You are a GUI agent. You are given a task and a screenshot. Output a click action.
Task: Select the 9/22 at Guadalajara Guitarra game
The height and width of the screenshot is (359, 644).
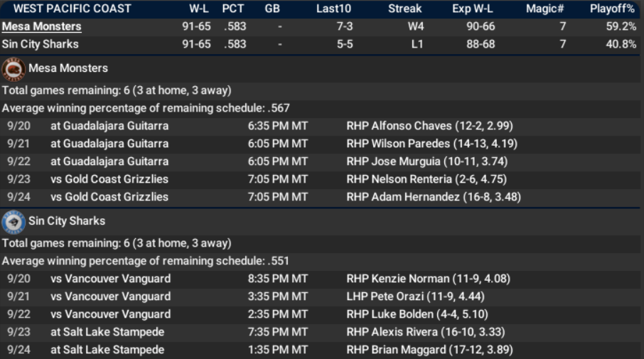pyautogui.click(x=109, y=161)
